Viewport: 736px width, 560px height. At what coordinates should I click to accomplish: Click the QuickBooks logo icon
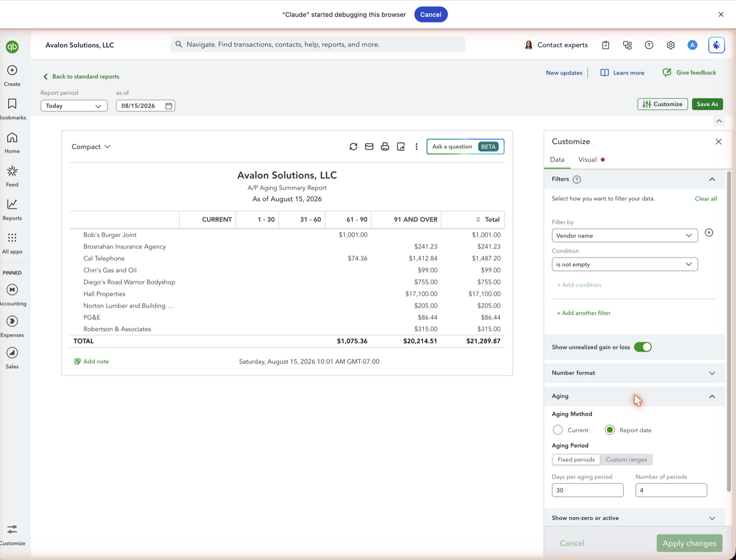click(x=12, y=47)
